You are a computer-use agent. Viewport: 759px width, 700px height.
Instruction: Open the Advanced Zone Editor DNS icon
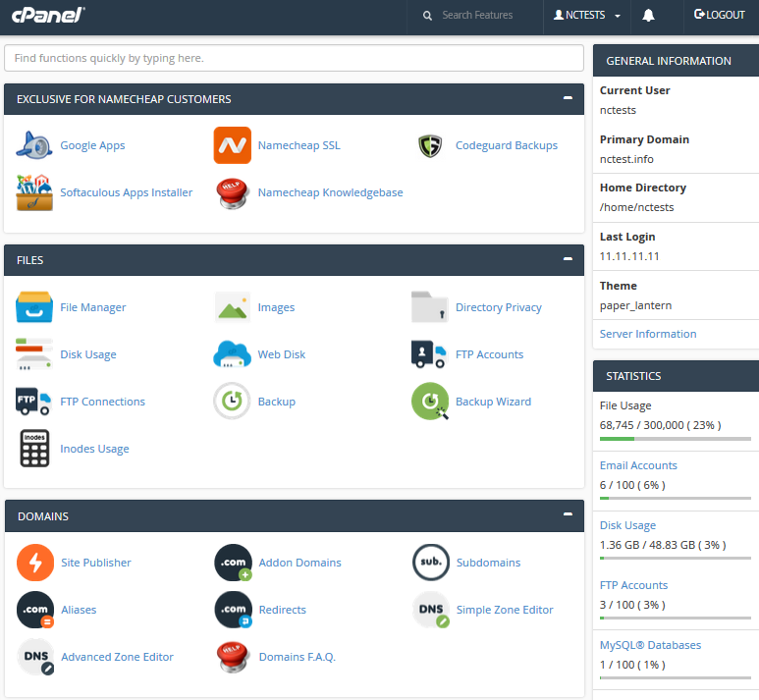click(x=35, y=657)
